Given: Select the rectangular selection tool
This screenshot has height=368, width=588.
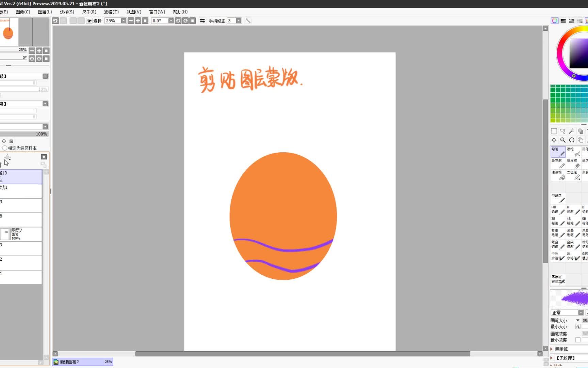Looking at the screenshot, I should [554, 131].
